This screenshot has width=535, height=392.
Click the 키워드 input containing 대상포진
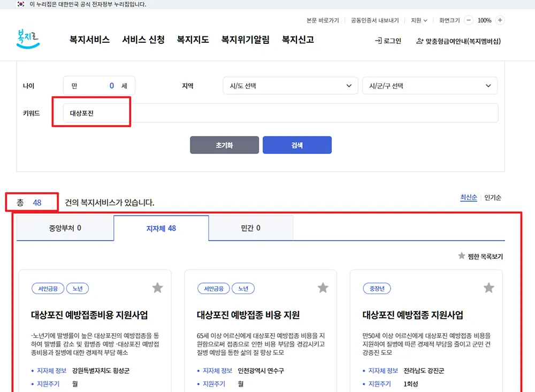coord(134,112)
